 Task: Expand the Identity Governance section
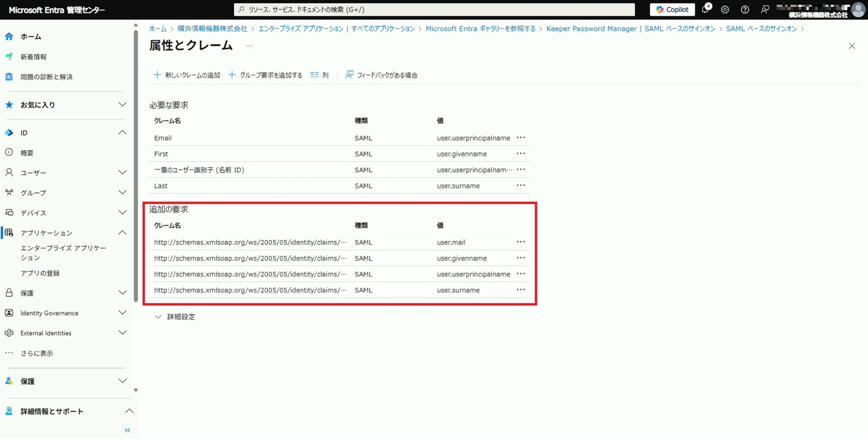coord(122,313)
